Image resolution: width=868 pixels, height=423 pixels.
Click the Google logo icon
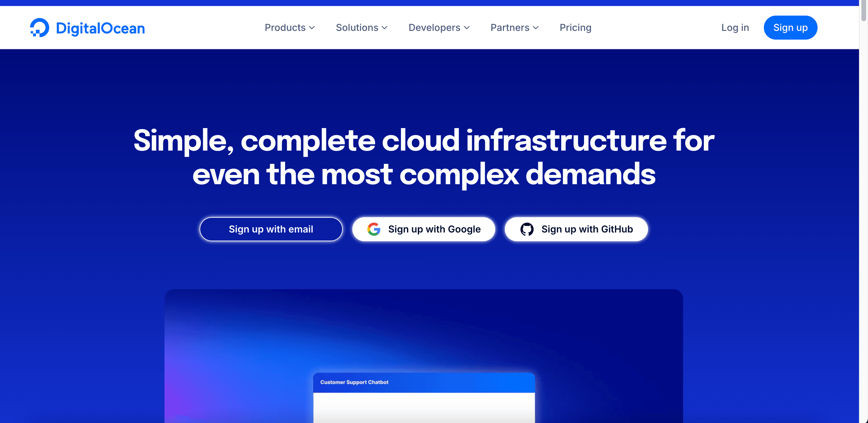374,229
